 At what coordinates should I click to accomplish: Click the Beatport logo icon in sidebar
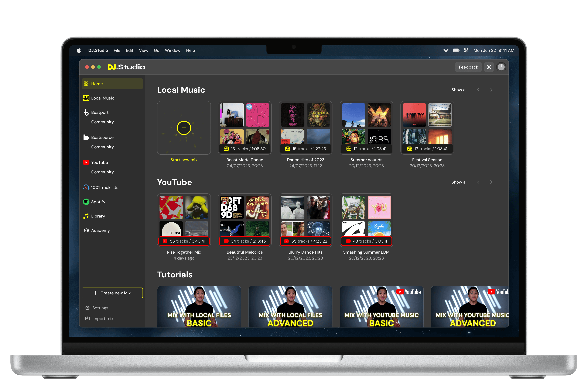[86, 112]
